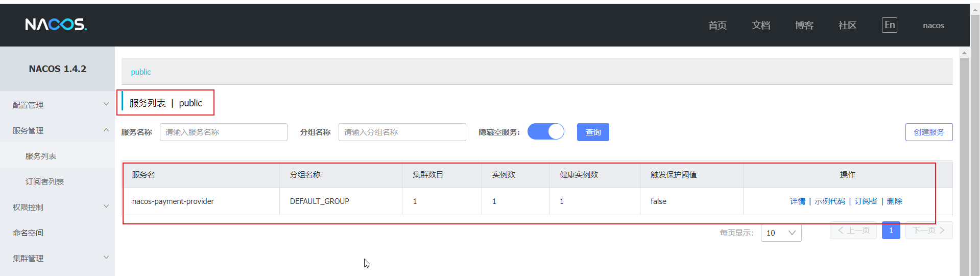Open 命名空间 in the sidebar

tap(57, 233)
